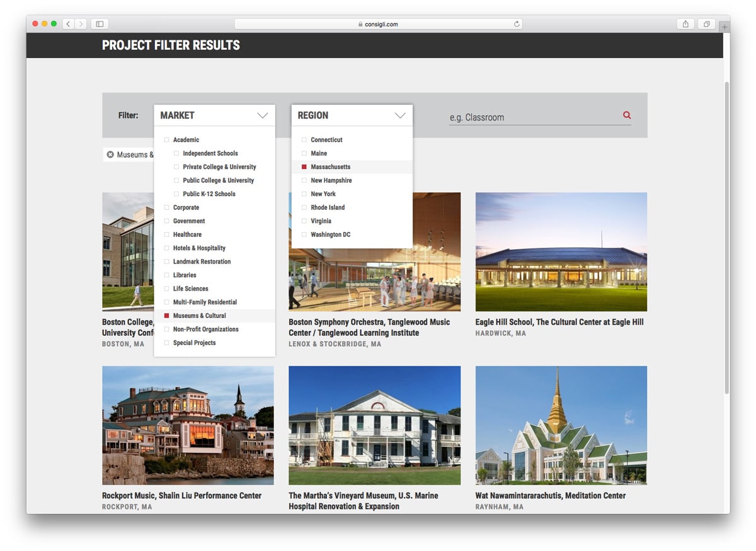756x551 pixels.
Task: Click the consigli.com address bar
Action: pos(378,24)
